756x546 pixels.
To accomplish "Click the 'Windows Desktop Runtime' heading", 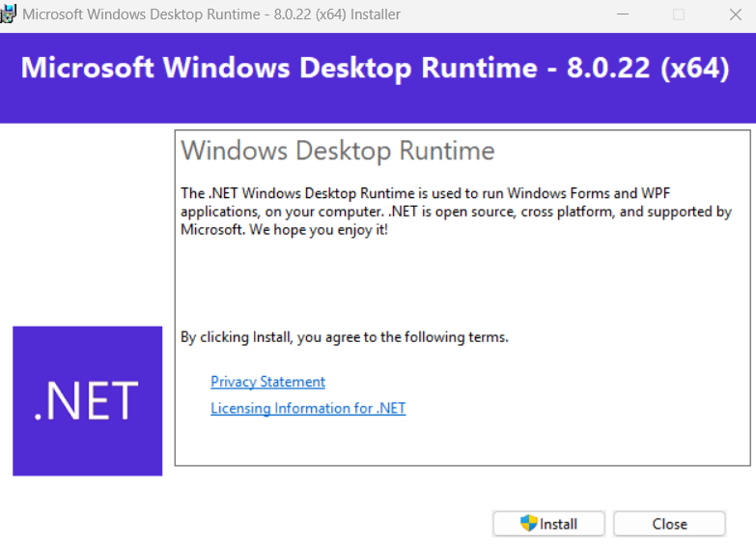I will pos(338,151).
